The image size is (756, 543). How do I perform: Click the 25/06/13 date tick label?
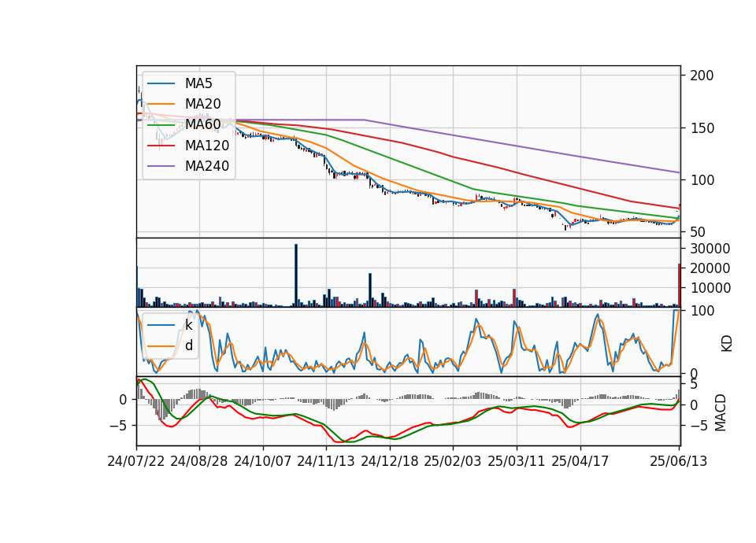678,461
